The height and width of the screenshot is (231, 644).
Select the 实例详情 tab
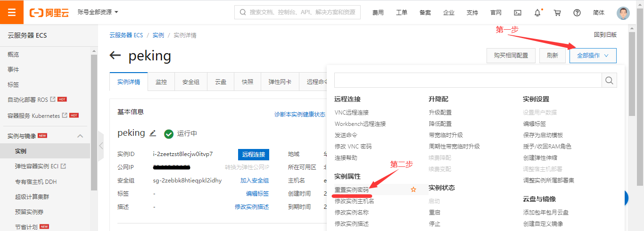click(x=129, y=82)
